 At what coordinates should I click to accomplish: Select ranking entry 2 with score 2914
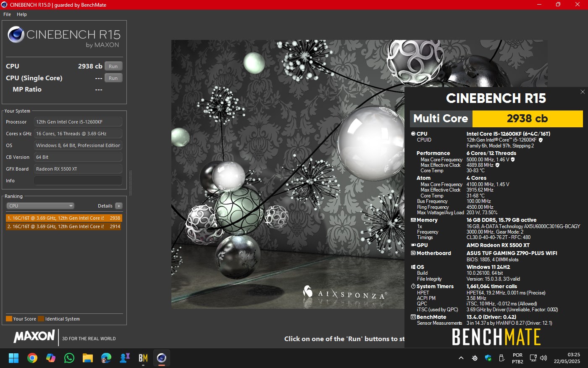coord(64,226)
